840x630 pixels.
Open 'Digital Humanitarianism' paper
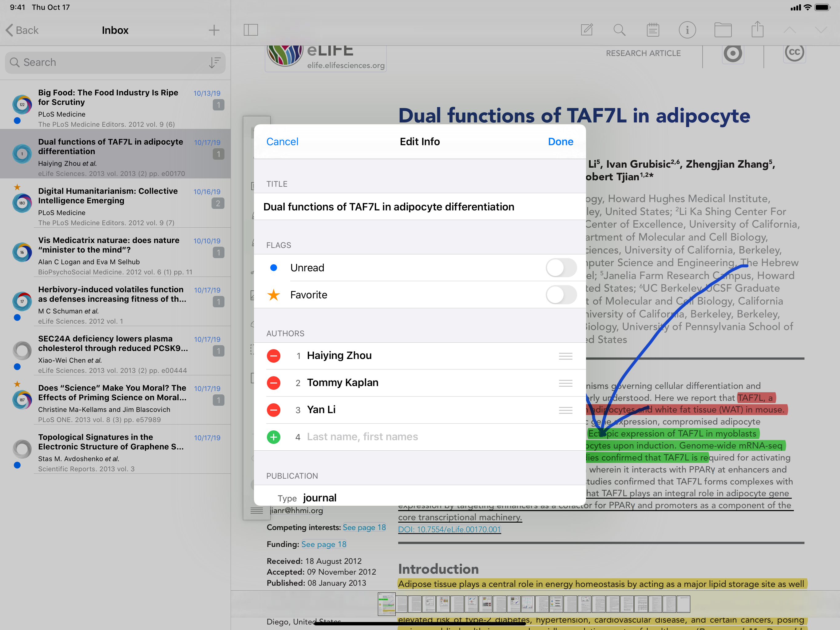[x=115, y=203]
